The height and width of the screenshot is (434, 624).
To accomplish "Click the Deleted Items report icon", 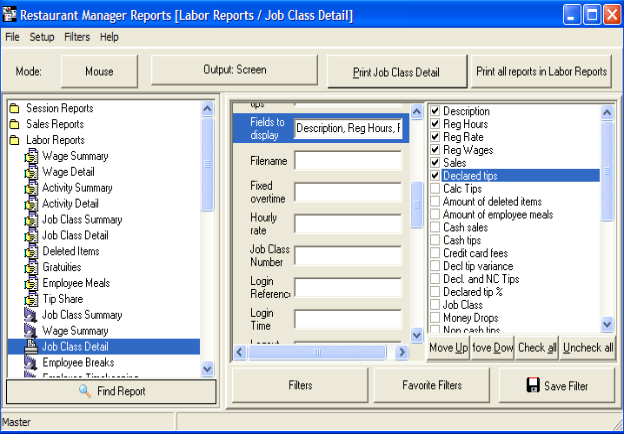I will click(x=31, y=252).
